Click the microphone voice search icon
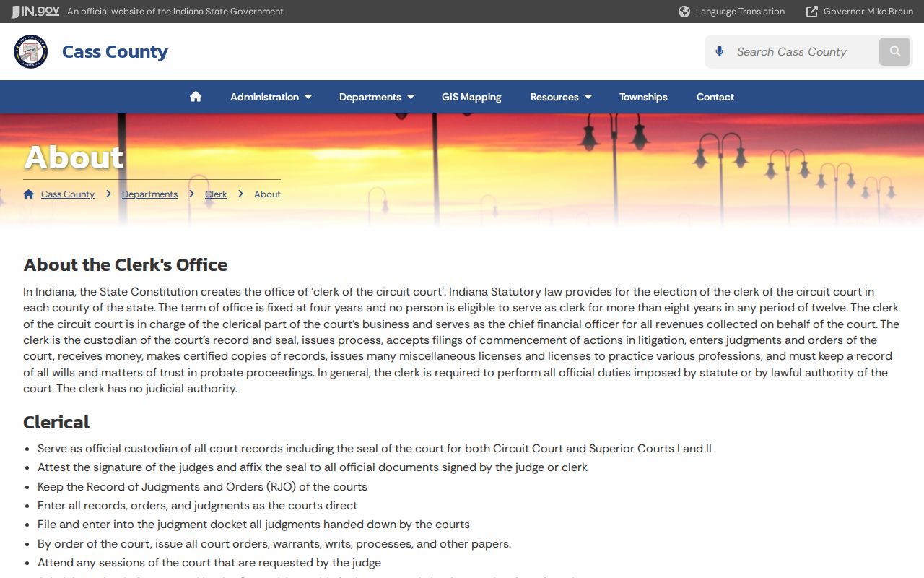Viewport: 924px width, 578px height. click(719, 51)
